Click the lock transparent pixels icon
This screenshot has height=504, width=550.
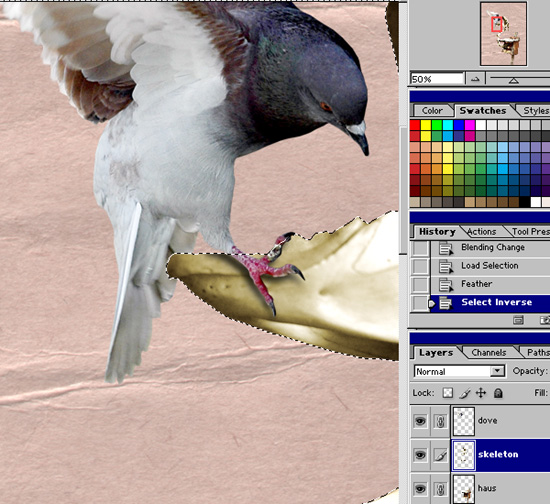447,393
